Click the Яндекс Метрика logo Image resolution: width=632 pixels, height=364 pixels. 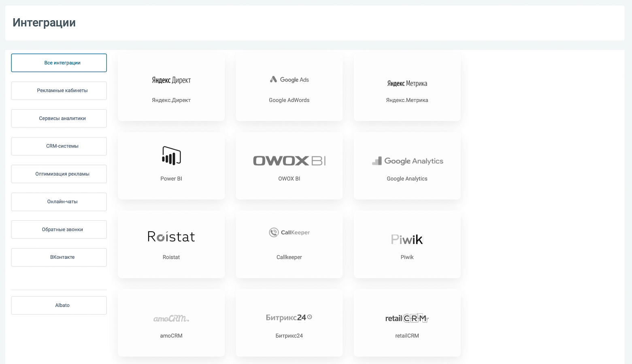pos(407,83)
